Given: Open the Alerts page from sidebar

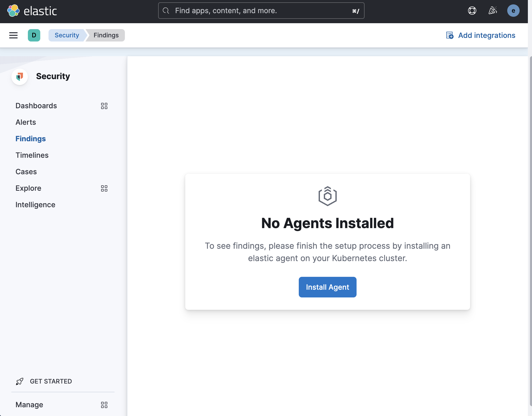Looking at the screenshot, I should [26, 122].
